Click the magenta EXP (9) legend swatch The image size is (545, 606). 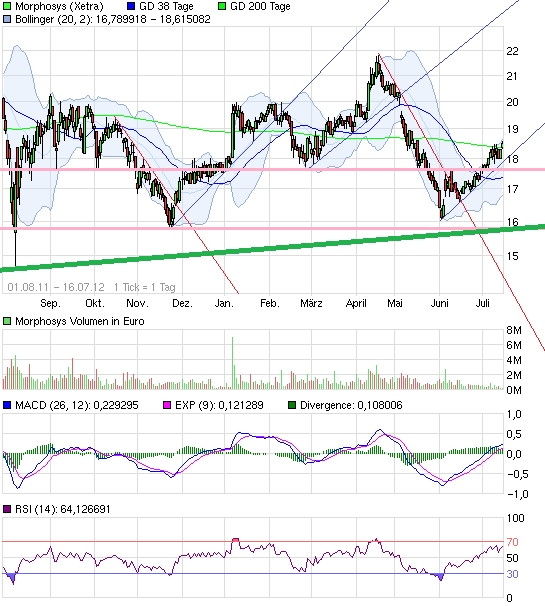(167, 405)
